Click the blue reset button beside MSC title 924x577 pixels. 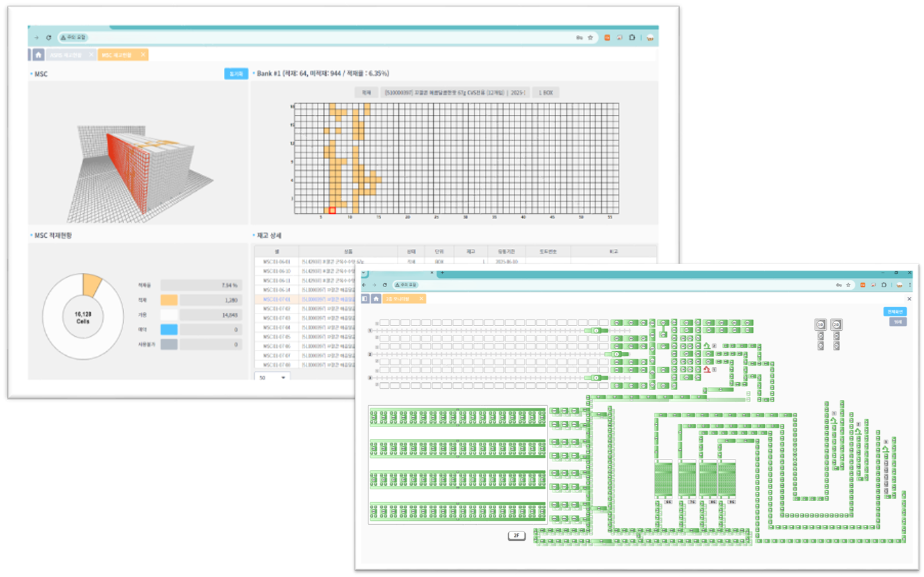click(x=236, y=74)
